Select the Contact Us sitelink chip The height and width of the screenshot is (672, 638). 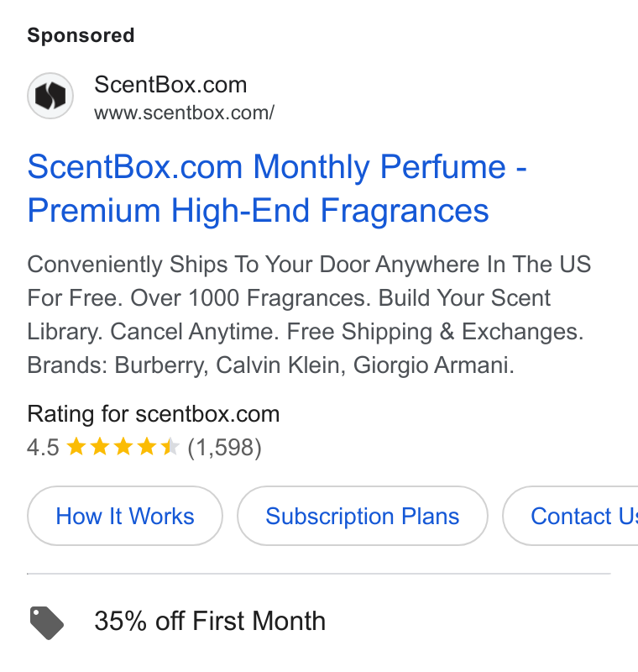coord(570,516)
